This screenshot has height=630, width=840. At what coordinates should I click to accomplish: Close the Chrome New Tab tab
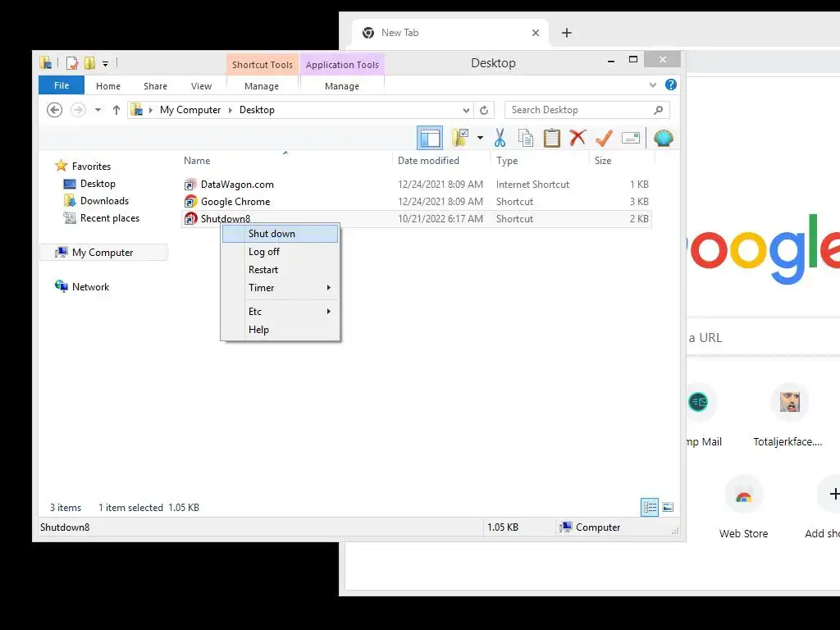535,33
